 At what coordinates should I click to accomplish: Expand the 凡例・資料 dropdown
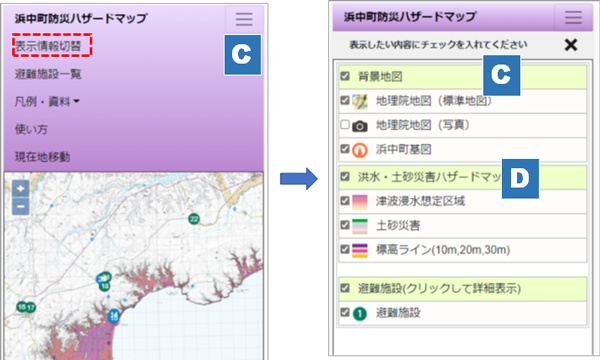[x=47, y=102]
